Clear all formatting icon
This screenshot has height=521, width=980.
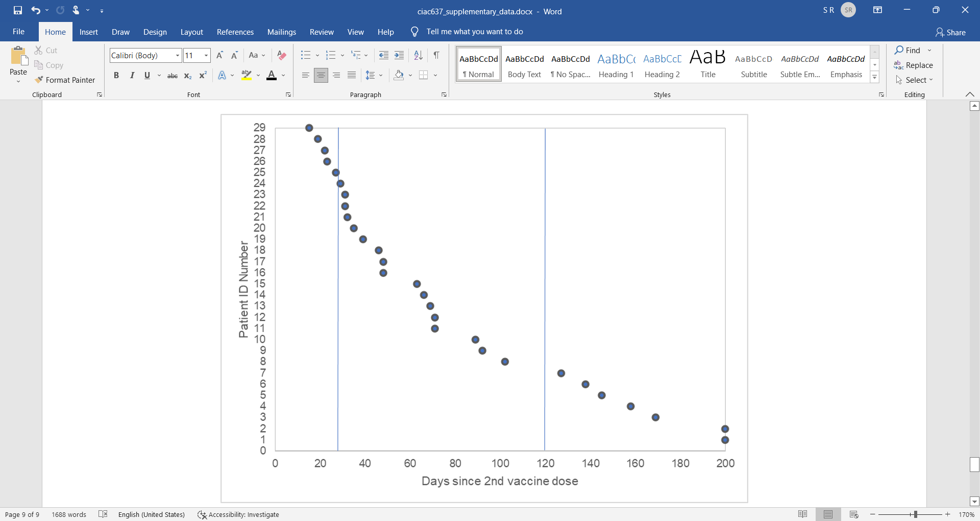[x=281, y=55]
